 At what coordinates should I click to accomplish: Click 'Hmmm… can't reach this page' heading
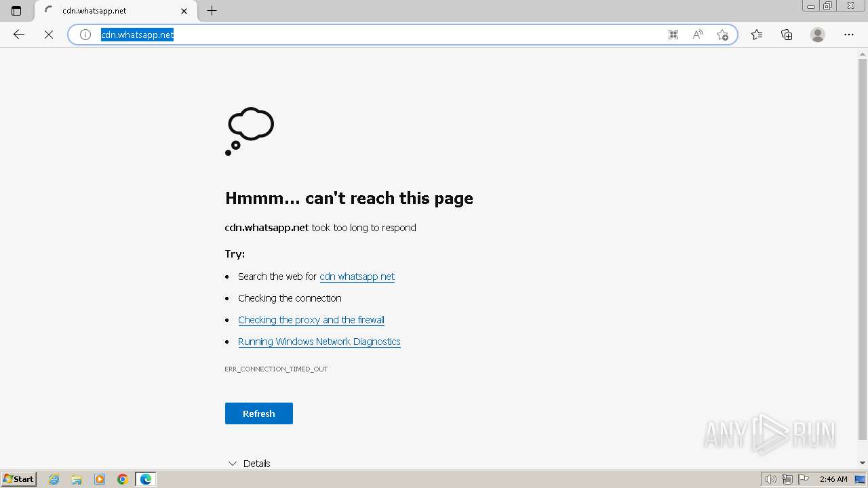pos(349,198)
